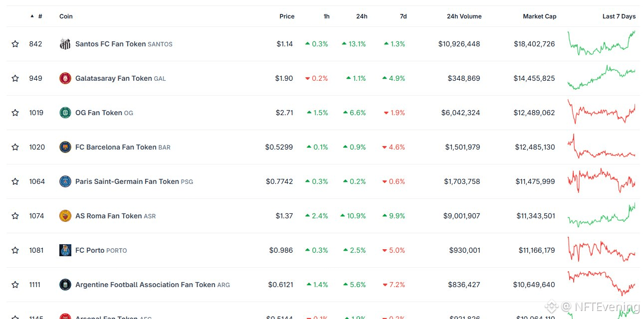Open FC Barcelona Fan Token page
This screenshot has width=644, height=319.
click(123, 147)
